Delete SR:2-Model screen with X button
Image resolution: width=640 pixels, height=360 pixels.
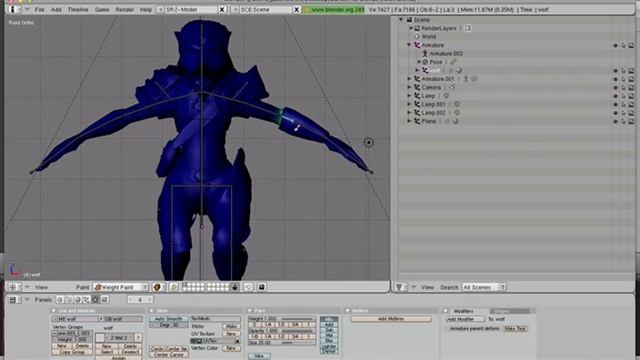pyautogui.click(x=222, y=9)
